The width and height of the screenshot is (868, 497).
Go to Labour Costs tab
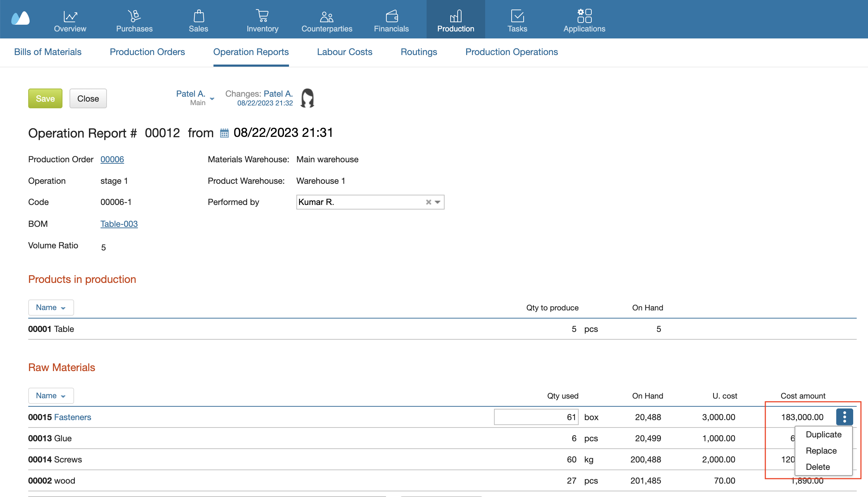344,52
